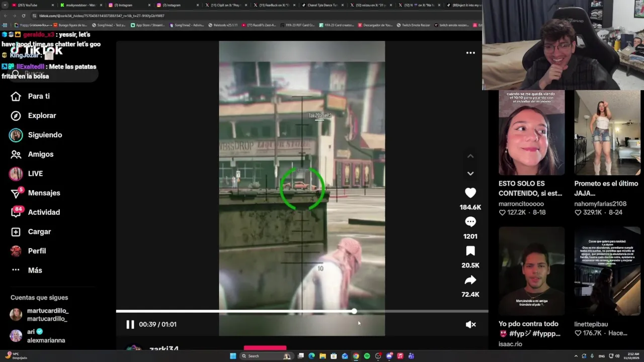Share the video using the arrow icon
This screenshot has width=644, height=362.
coord(470,280)
